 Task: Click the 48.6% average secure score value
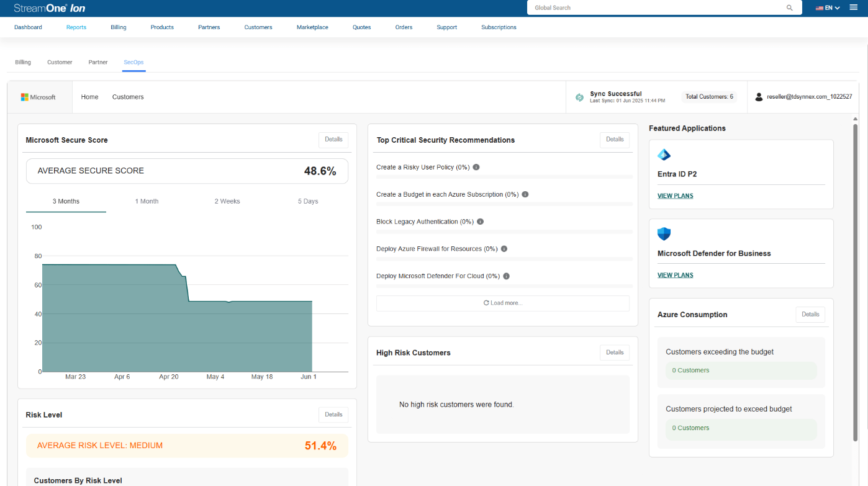coord(320,171)
